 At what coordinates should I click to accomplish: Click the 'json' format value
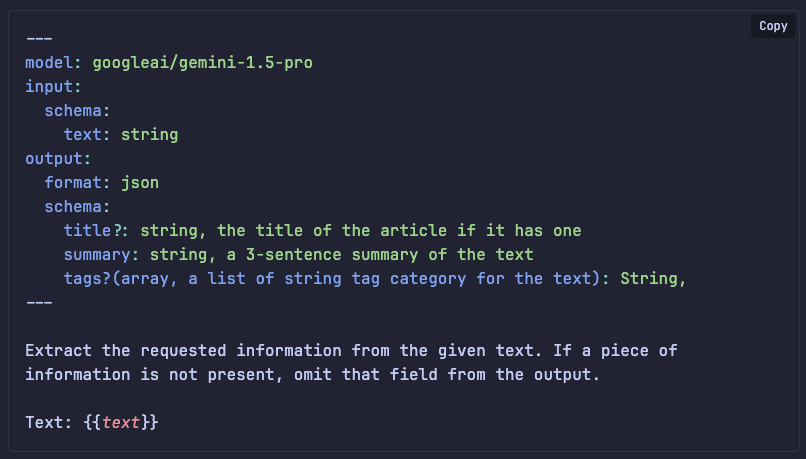click(x=140, y=182)
